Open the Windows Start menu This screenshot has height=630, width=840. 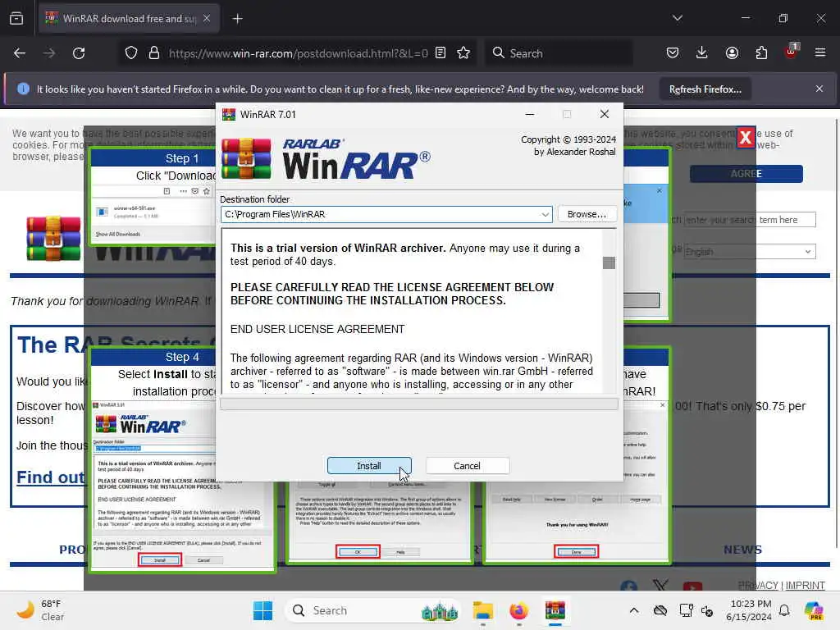pos(262,610)
